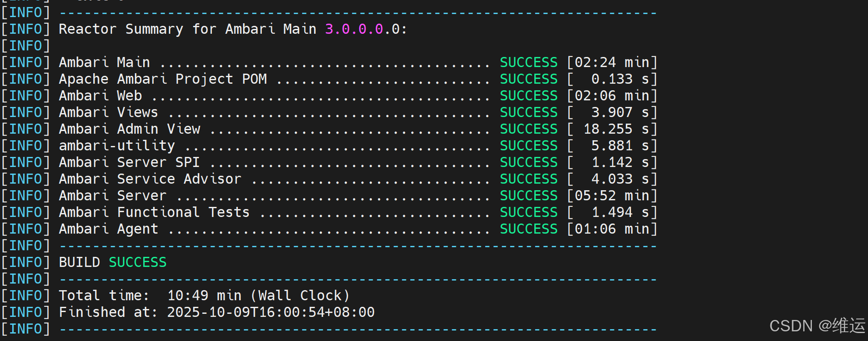This screenshot has width=868, height=341.
Task: Click the build time [02:06 min]
Action: coord(612,96)
